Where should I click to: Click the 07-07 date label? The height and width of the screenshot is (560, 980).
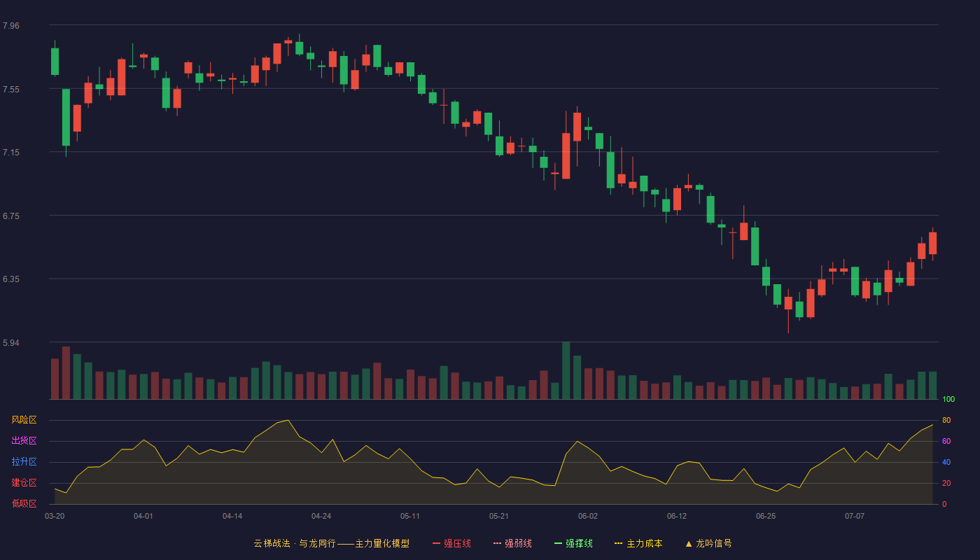[855, 516]
